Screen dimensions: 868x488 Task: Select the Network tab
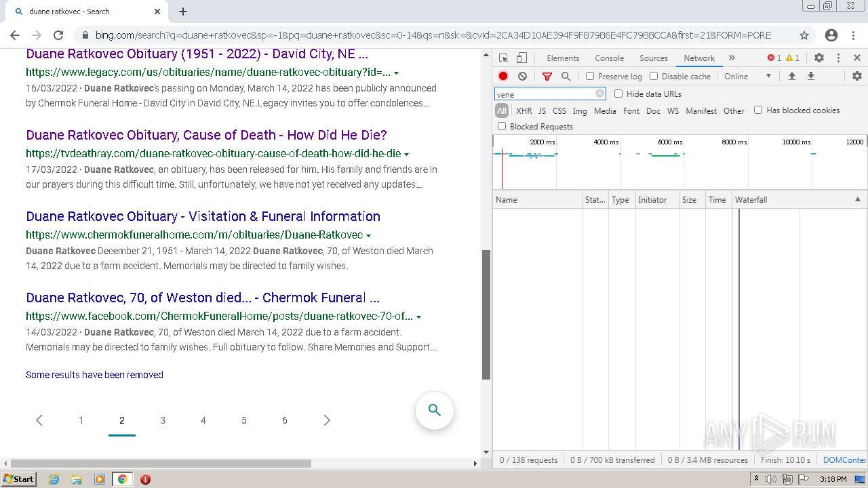click(699, 58)
